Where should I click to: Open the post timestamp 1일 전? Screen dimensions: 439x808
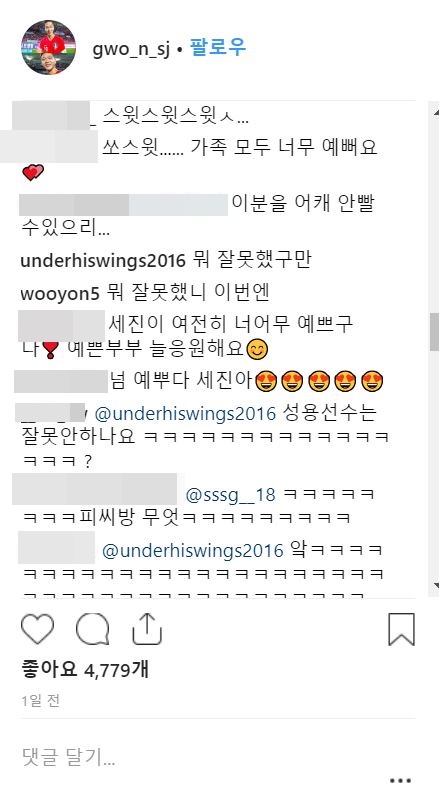pyautogui.click(x=41, y=701)
